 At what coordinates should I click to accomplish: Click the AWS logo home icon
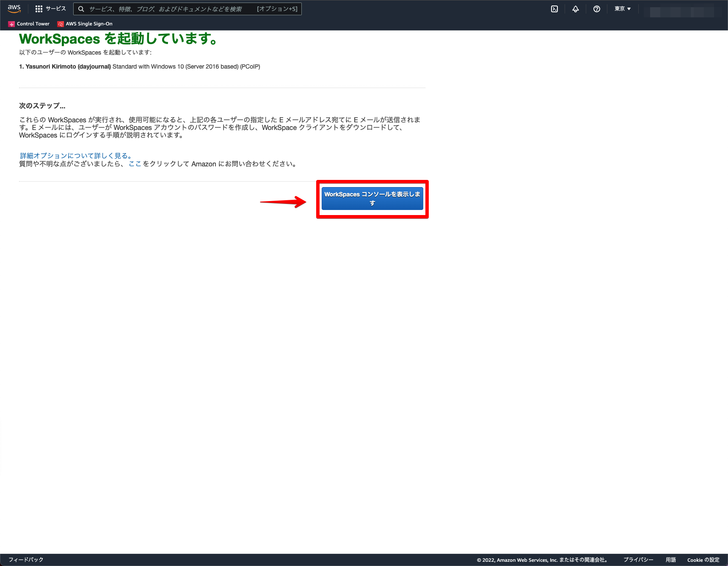[14, 9]
